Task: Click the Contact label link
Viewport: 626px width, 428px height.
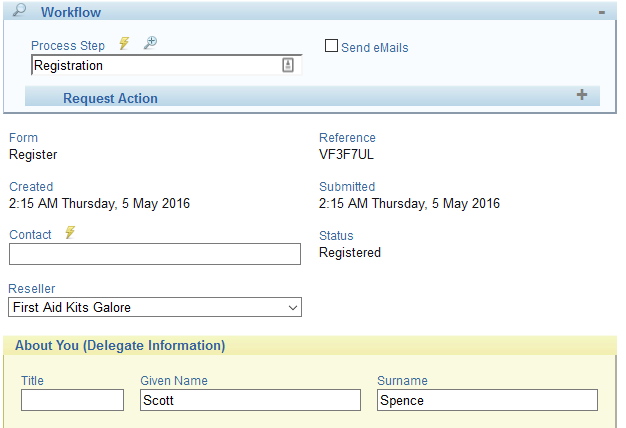Action: (30, 234)
